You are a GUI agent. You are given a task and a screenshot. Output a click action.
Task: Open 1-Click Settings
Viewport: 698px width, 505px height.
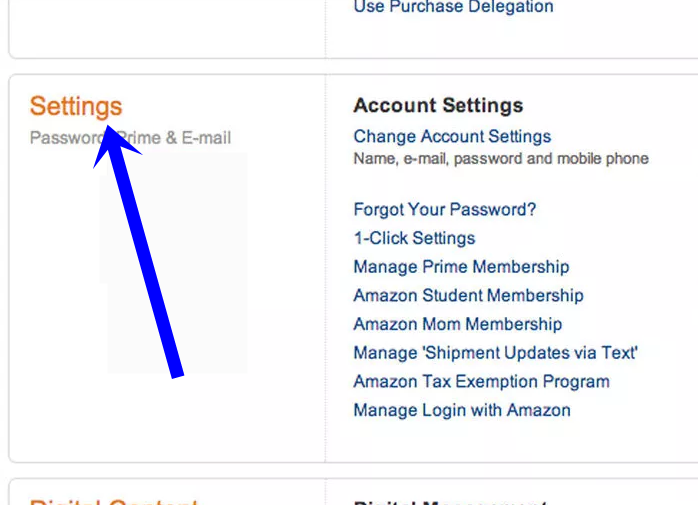coord(414,238)
